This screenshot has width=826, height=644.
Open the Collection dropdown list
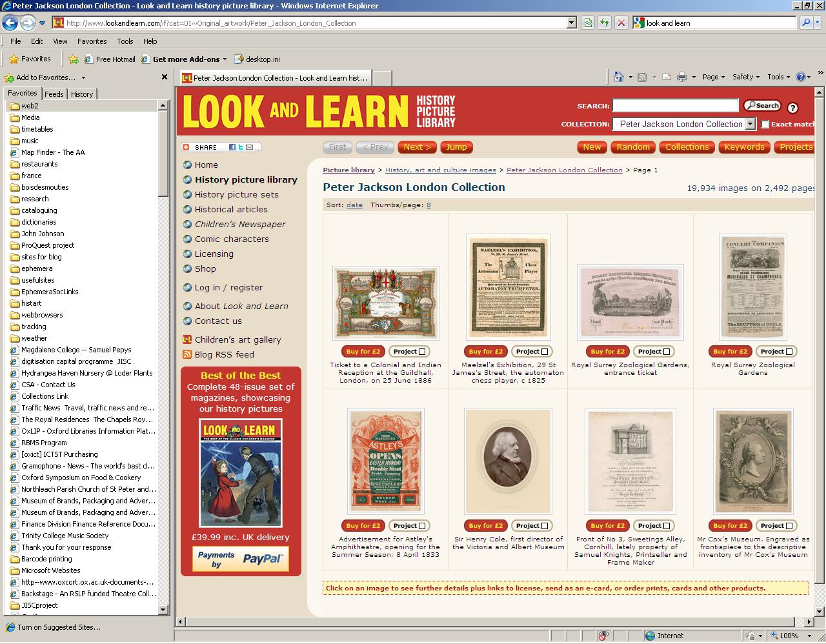pyautogui.click(x=750, y=124)
